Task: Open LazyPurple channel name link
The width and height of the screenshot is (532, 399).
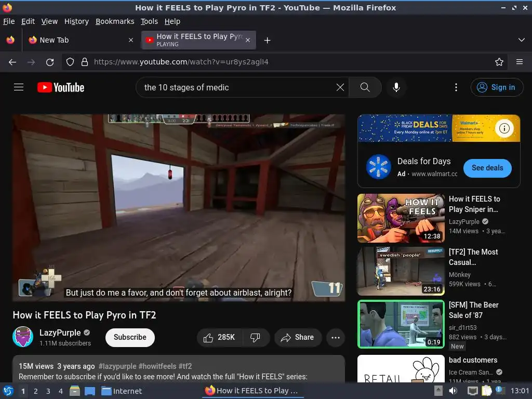Action: pyautogui.click(x=60, y=332)
